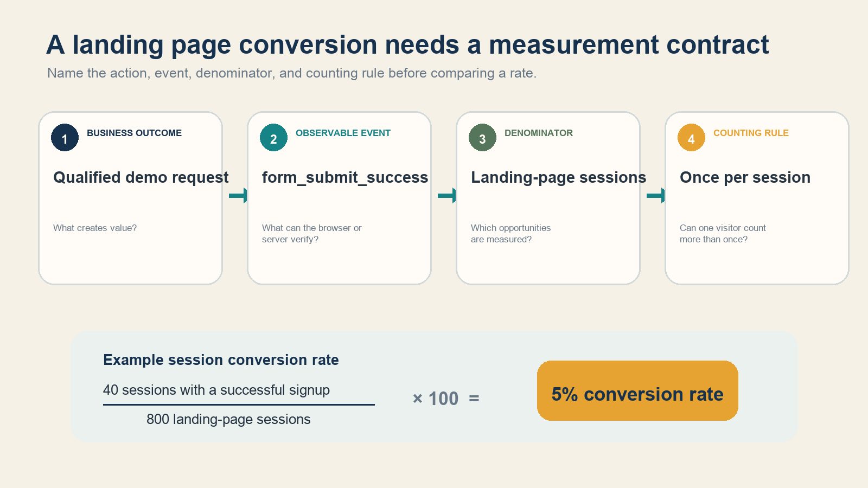Click the Once per session heading
Image resolution: width=868 pixels, height=488 pixels.
pos(745,178)
